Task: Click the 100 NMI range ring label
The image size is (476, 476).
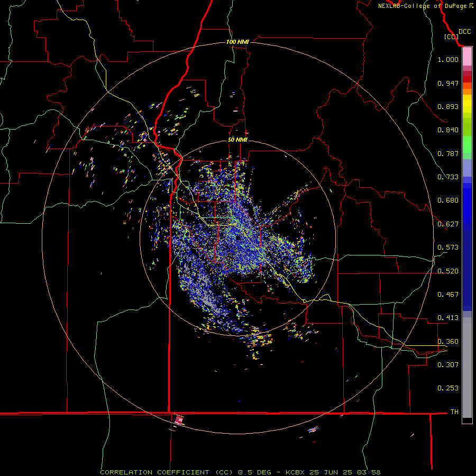Action: [237, 42]
